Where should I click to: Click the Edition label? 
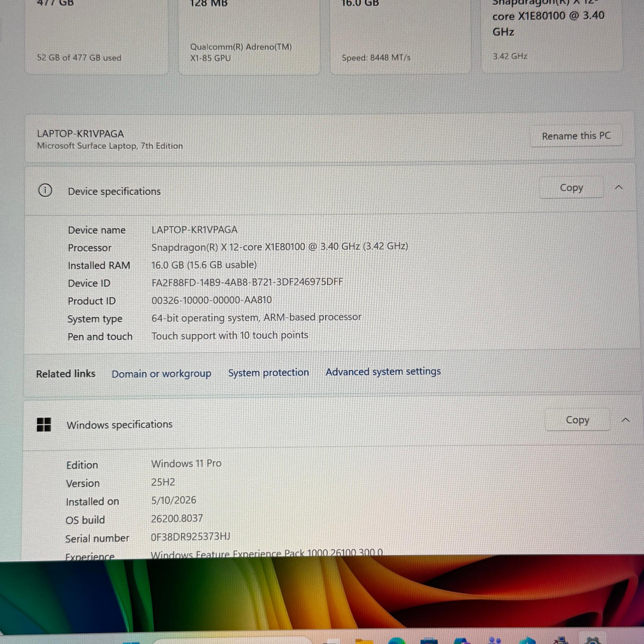coord(82,465)
